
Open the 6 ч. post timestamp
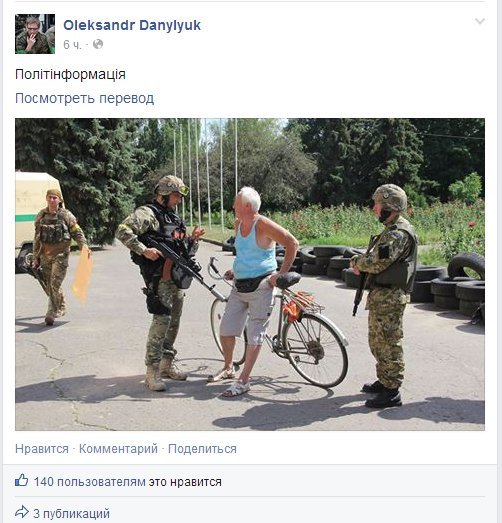pyautogui.click(x=72, y=45)
